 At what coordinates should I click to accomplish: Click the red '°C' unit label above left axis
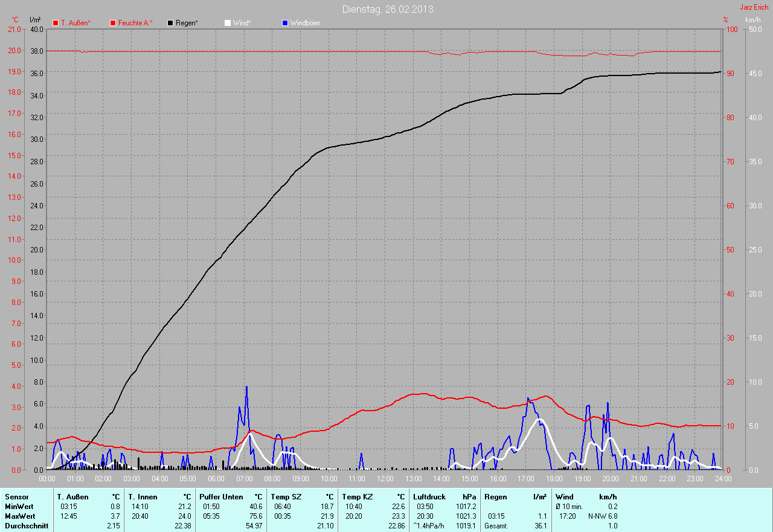point(15,20)
